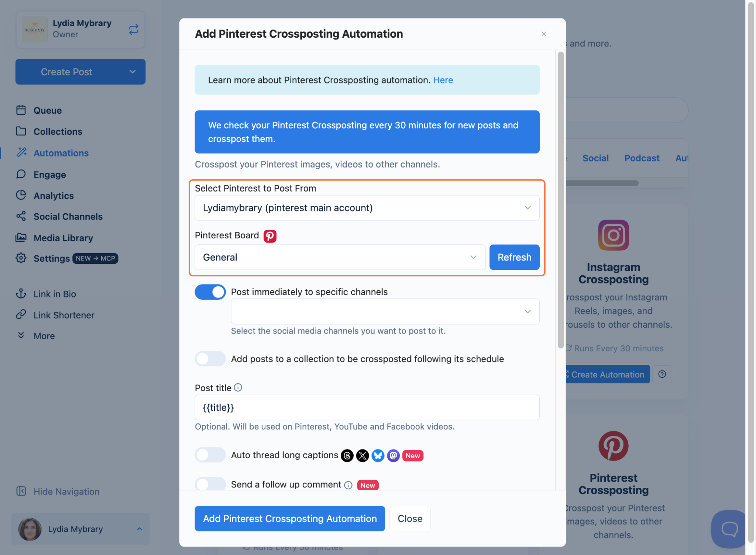Image resolution: width=756 pixels, height=555 pixels.
Task: Click the Pinterest Crossposting logo icon
Action: tap(613, 446)
